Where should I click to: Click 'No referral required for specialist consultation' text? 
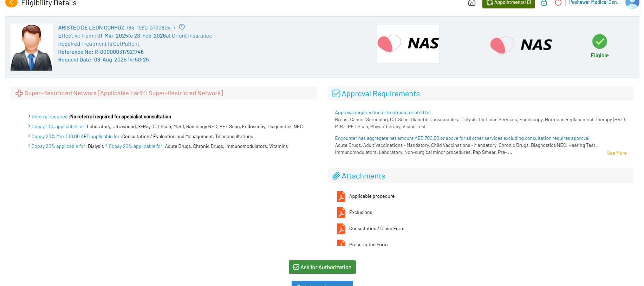[x=121, y=117]
